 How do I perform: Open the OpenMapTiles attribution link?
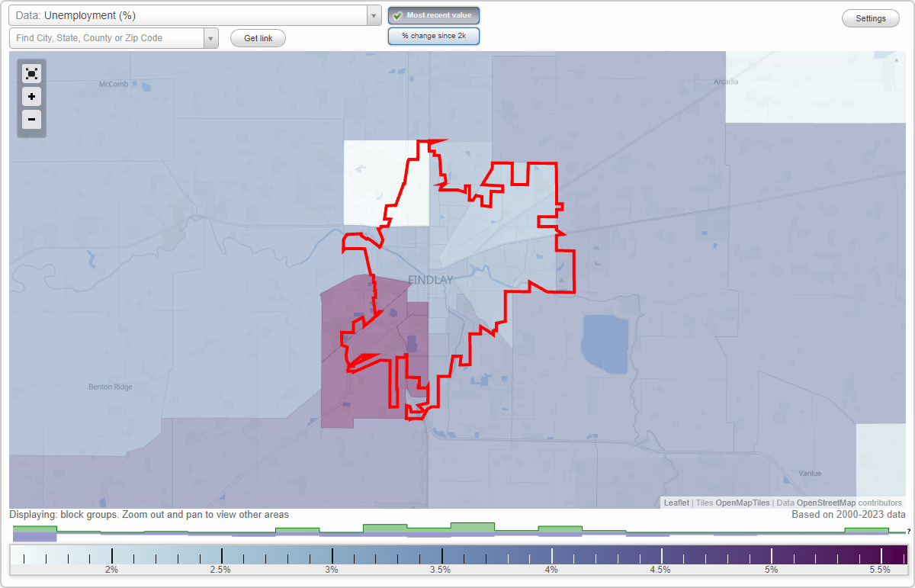click(x=742, y=503)
